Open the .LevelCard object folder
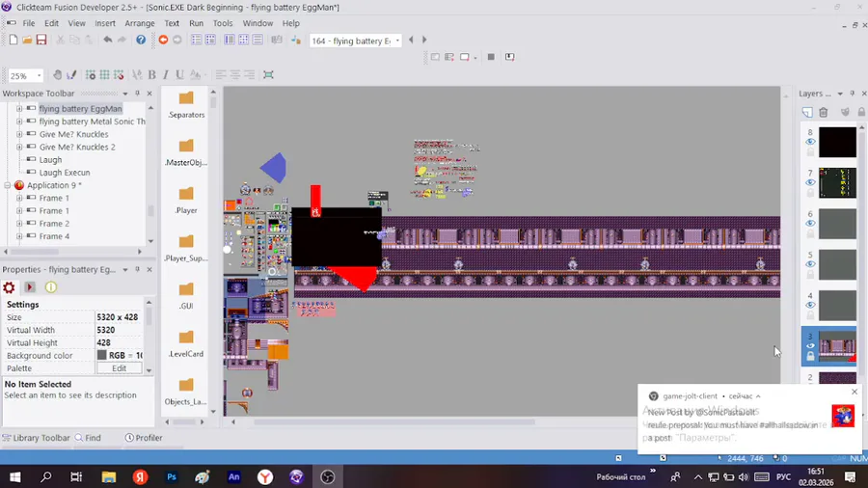Screen dimensions: 868x488 [186, 343]
